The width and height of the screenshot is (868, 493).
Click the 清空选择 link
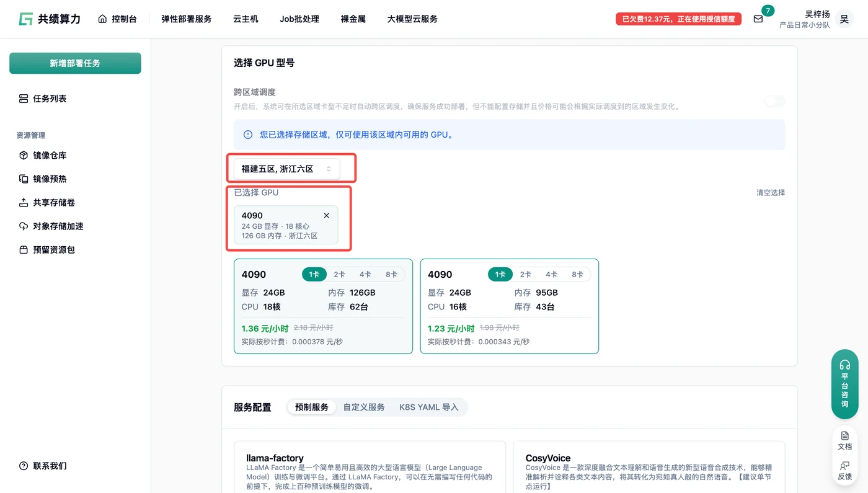(x=771, y=193)
